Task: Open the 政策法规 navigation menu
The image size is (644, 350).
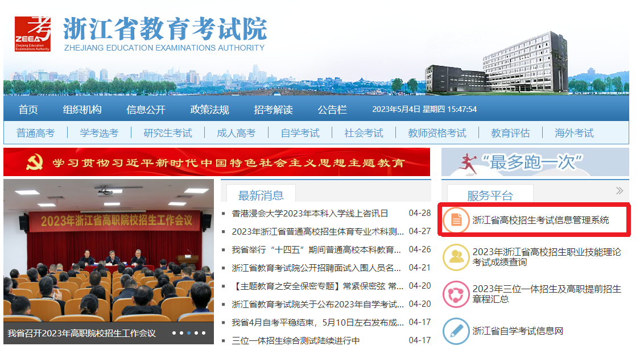Action: pyautogui.click(x=209, y=110)
